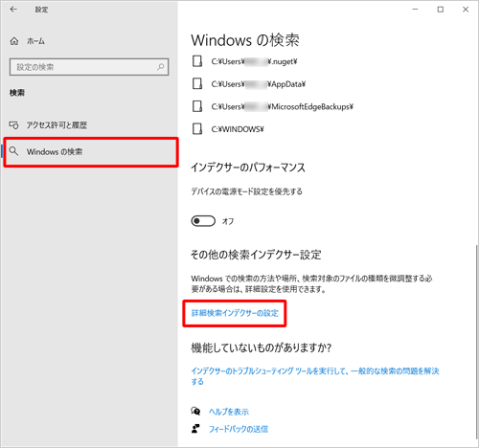Maximize the 設定 window
Screen dimensions: 479x448
(441, 10)
